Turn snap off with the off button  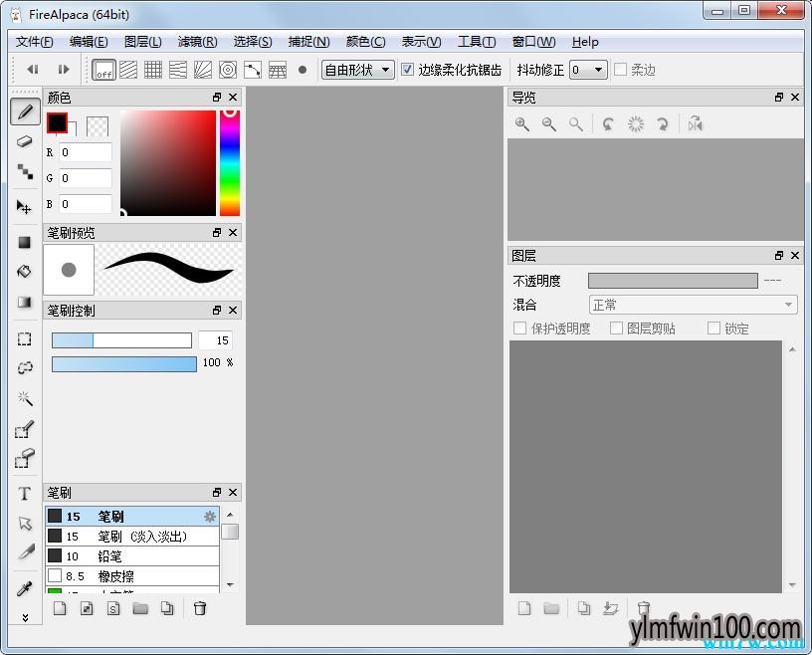pyautogui.click(x=103, y=70)
